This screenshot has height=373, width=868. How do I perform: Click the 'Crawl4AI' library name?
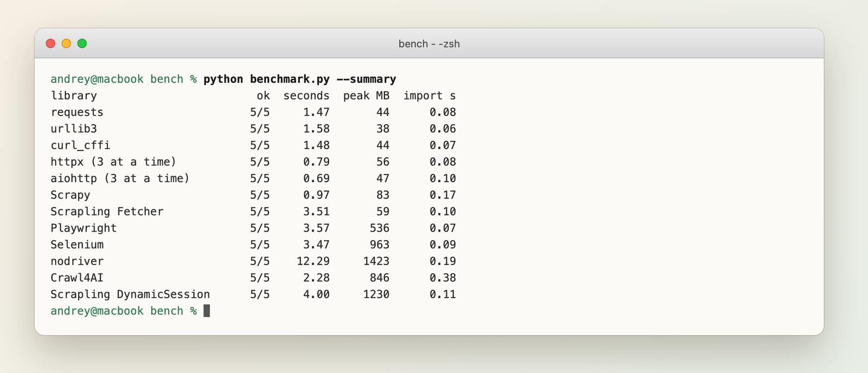tap(77, 278)
